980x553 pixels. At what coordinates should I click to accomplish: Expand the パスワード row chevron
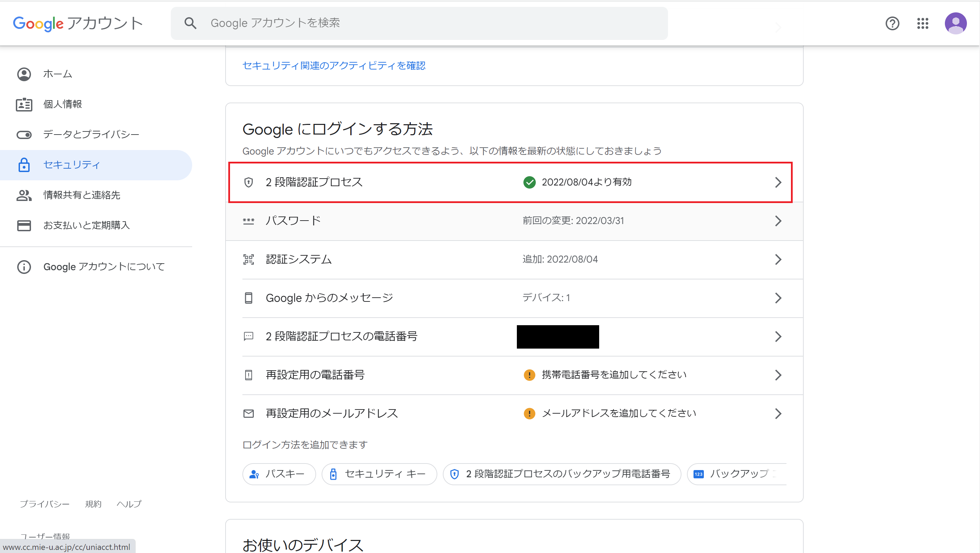coord(778,221)
